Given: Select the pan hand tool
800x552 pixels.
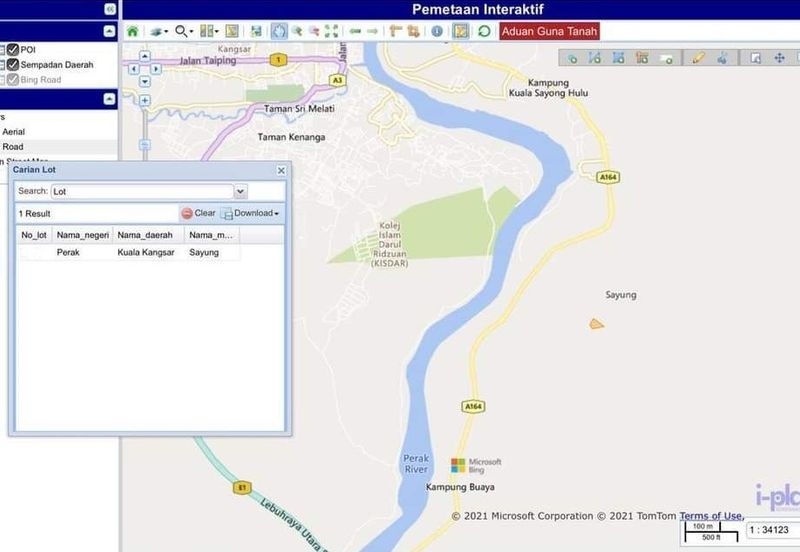Looking at the screenshot, I should point(279,31).
